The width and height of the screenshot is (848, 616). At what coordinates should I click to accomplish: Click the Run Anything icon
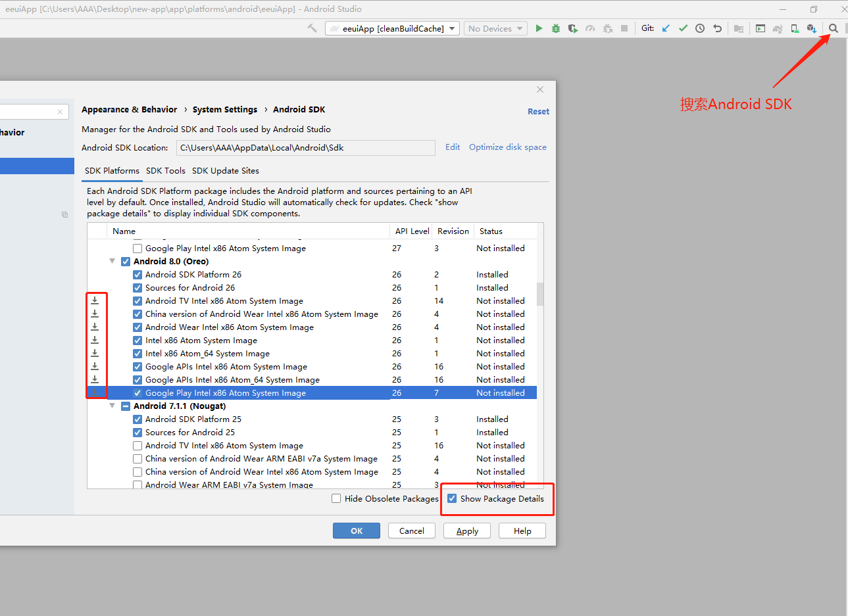pos(761,28)
